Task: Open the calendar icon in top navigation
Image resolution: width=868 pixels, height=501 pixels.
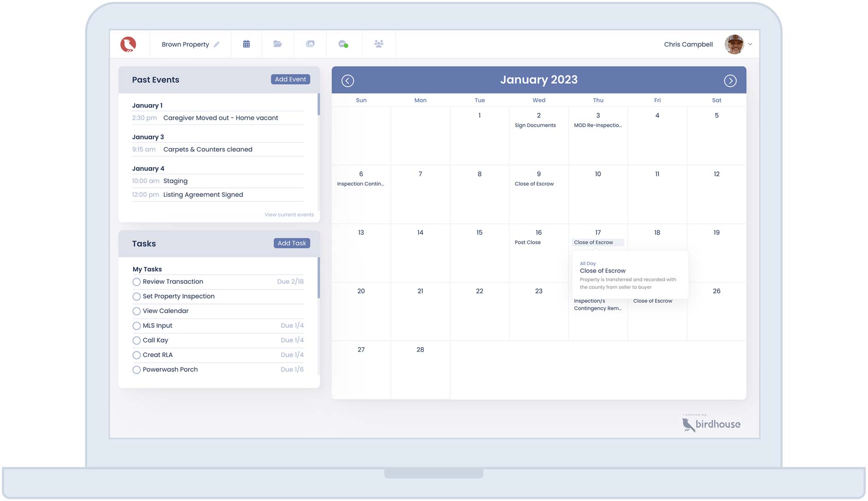Action: tap(246, 44)
